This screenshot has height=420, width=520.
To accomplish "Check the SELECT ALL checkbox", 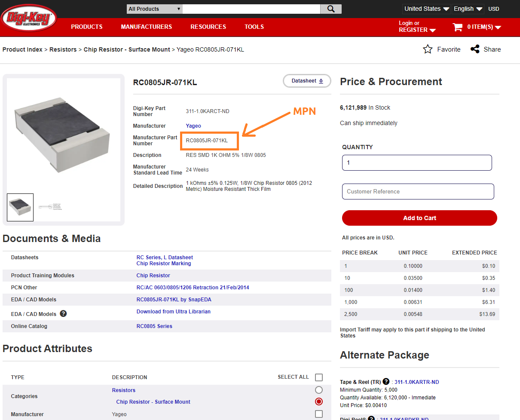I will click(x=319, y=377).
